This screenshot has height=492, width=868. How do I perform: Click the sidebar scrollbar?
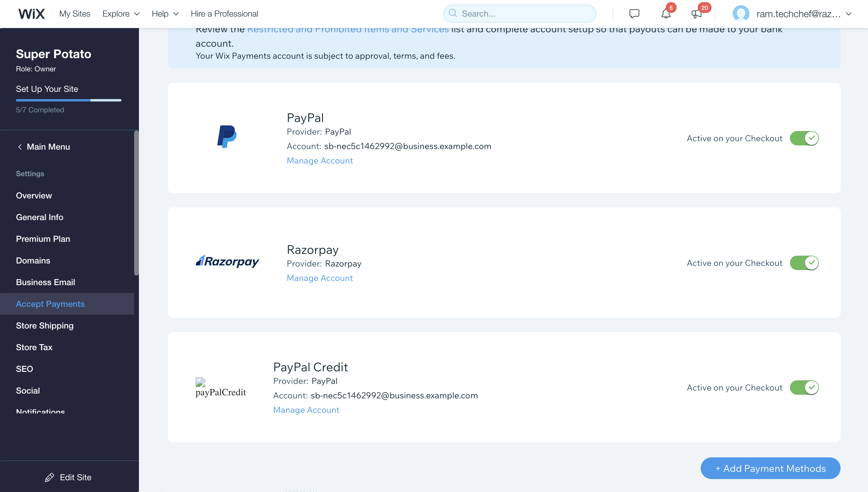point(136,203)
